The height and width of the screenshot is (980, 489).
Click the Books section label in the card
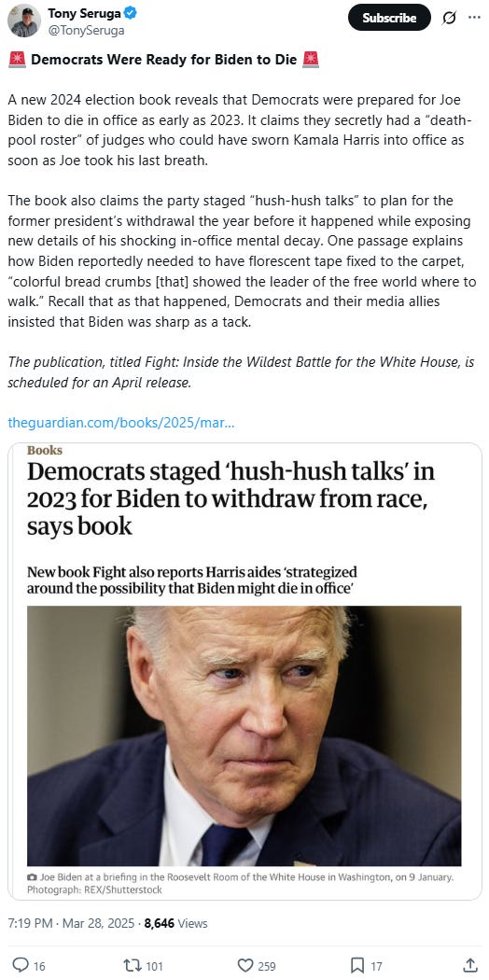click(45, 450)
